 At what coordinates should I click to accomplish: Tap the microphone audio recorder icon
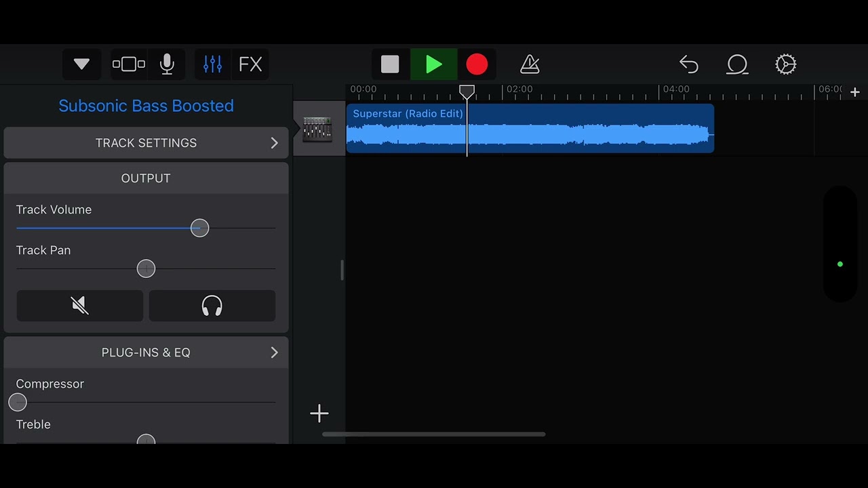(x=167, y=64)
